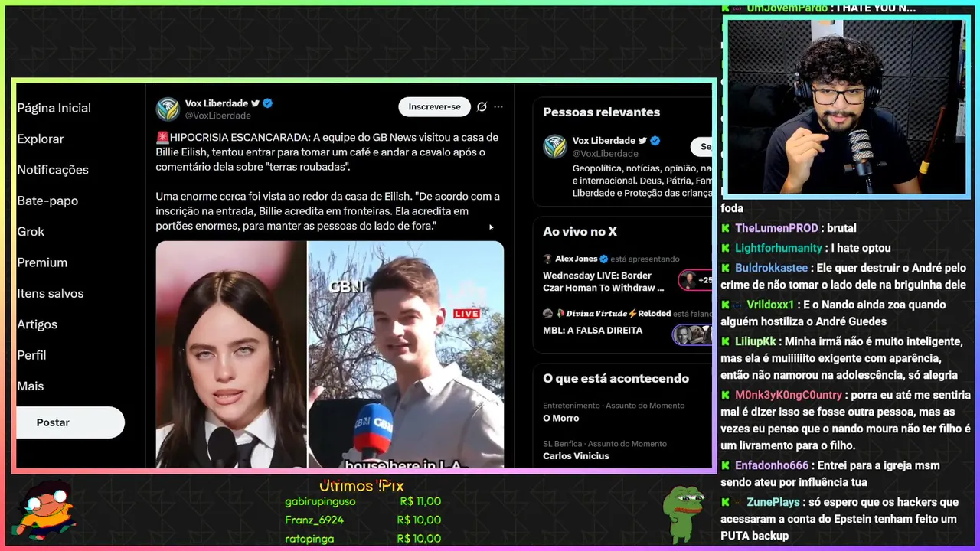Image resolution: width=980 pixels, height=551 pixels.
Task: Open Bate-papo messages
Action: pyautogui.click(x=47, y=201)
